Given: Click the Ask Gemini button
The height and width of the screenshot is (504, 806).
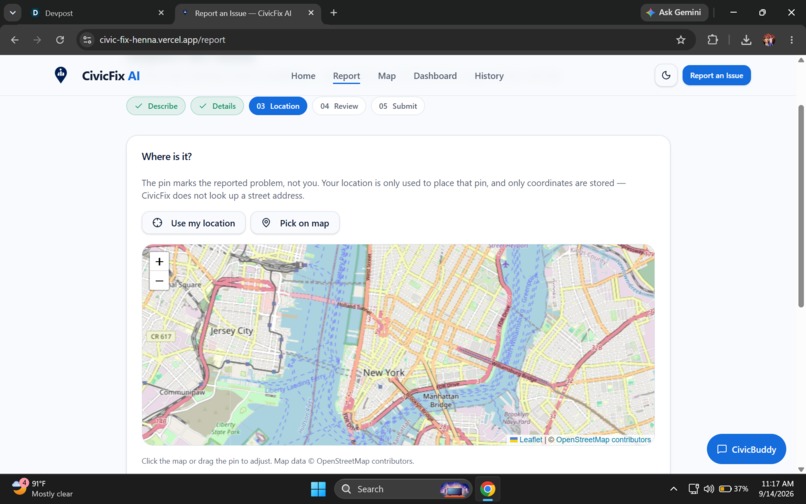Looking at the screenshot, I should pos(674,12).
